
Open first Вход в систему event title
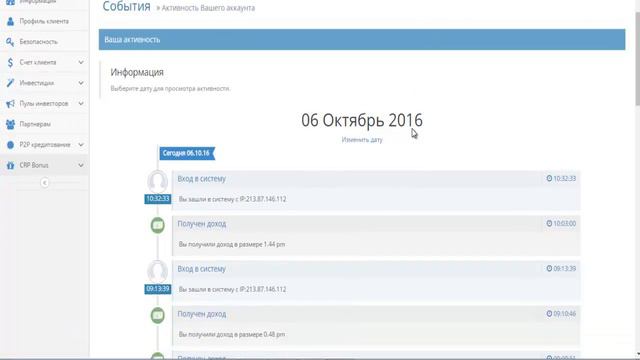(202, 179)
